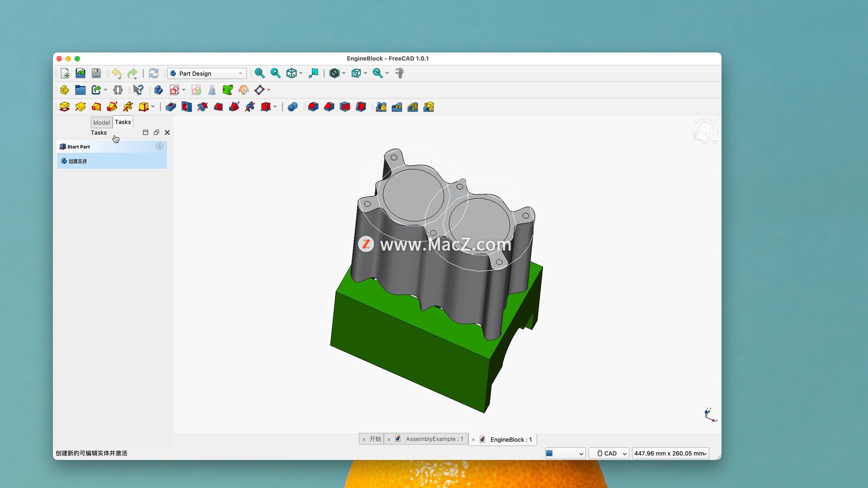The image size is (868, 488).
Task: Open the dimension units dropdown in status bar
Action: pyautogui.click(x=670, y=453)
